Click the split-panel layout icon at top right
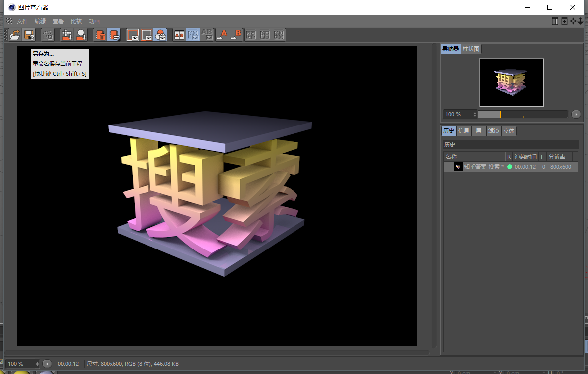 [x=555, y=21]
